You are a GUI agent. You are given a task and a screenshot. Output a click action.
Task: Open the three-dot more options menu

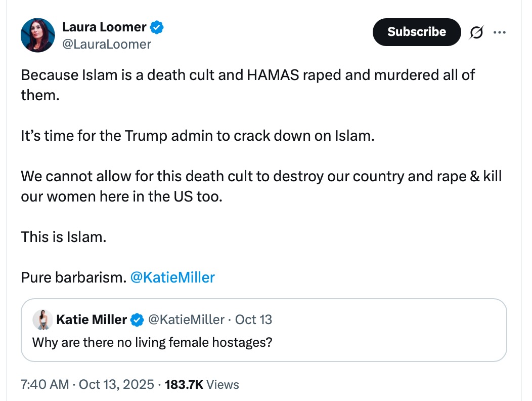click(499, 32)
